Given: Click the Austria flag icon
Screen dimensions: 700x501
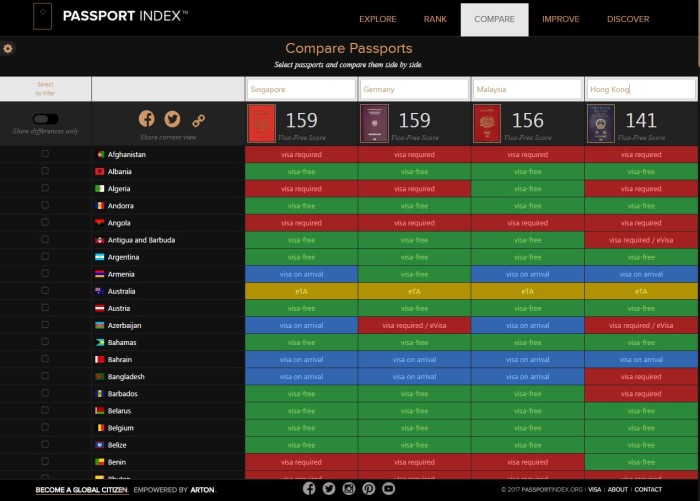Looking at the screenshot, I should pyautogui.click(x=100, y=308).
